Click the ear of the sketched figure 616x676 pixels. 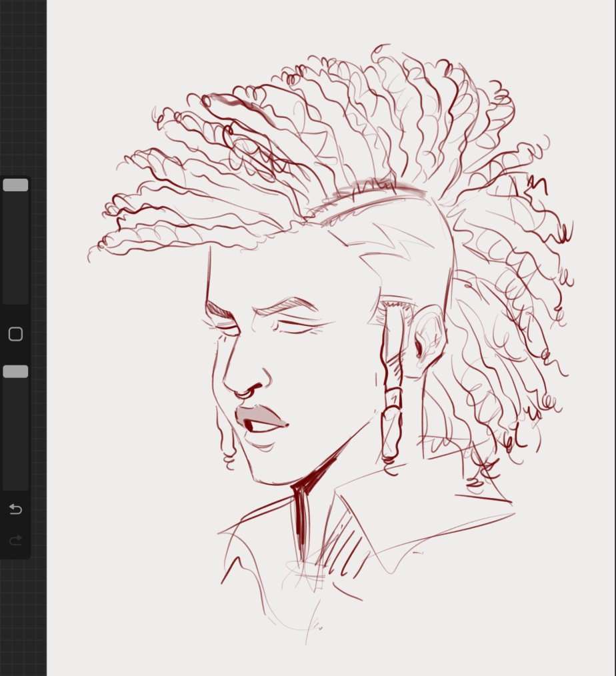tap(427, 337)
